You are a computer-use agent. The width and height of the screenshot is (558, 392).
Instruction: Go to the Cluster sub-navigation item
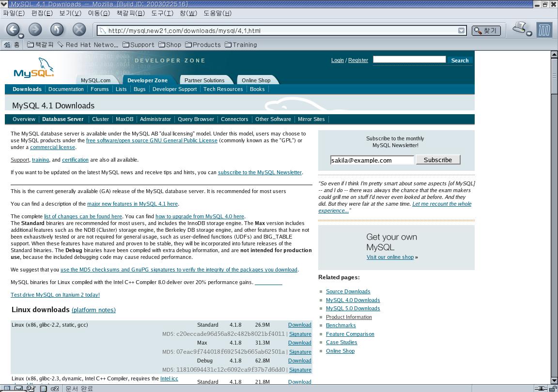tap(100, 119)
